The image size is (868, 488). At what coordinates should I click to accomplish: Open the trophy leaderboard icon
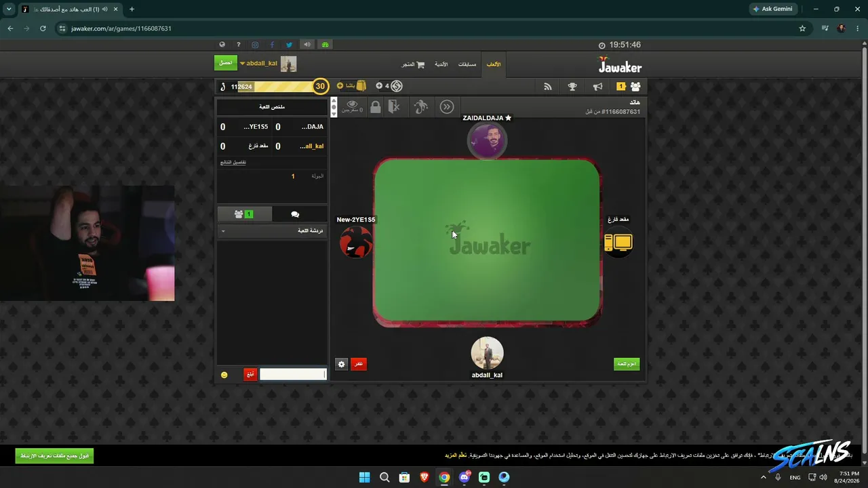pos(572,86)
